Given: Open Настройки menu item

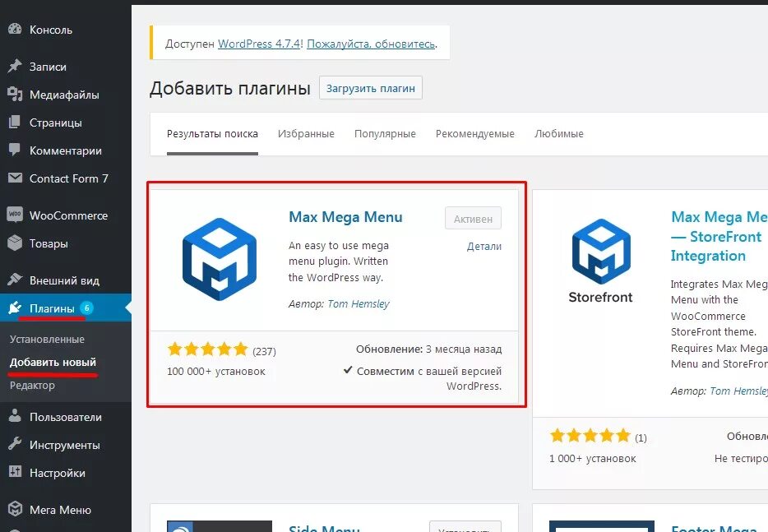Looking at the screenshot, I should pos(58,473).
